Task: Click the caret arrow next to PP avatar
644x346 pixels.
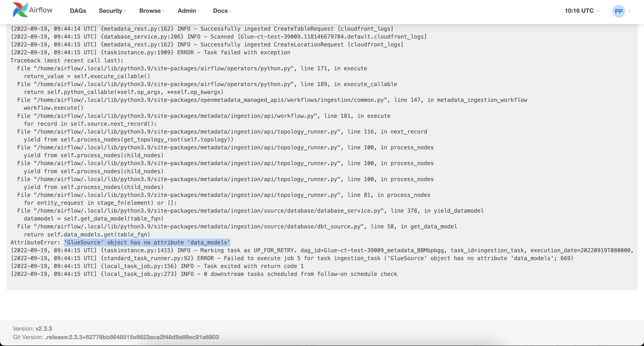Action: (x=630, y=11)
